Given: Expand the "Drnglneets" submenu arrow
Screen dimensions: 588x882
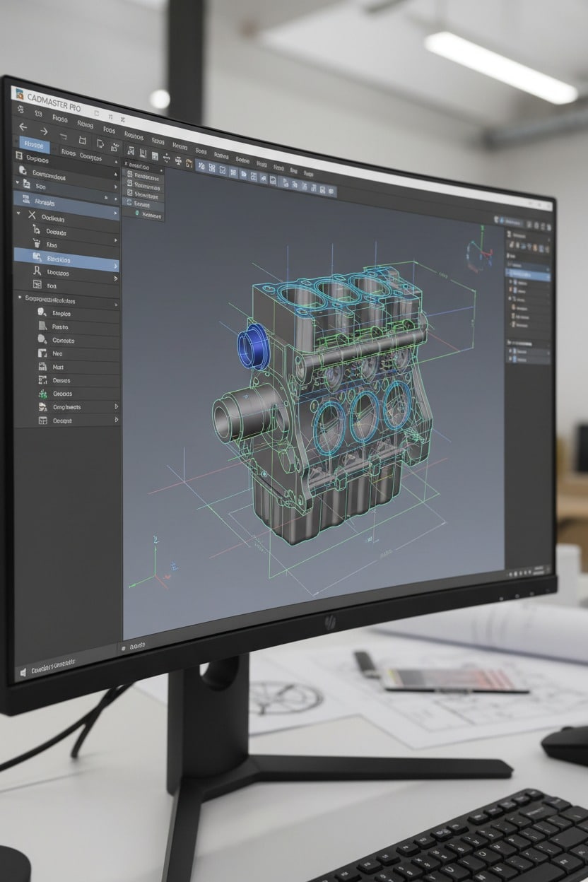Looking at the screenshot, I should [116, 406].
